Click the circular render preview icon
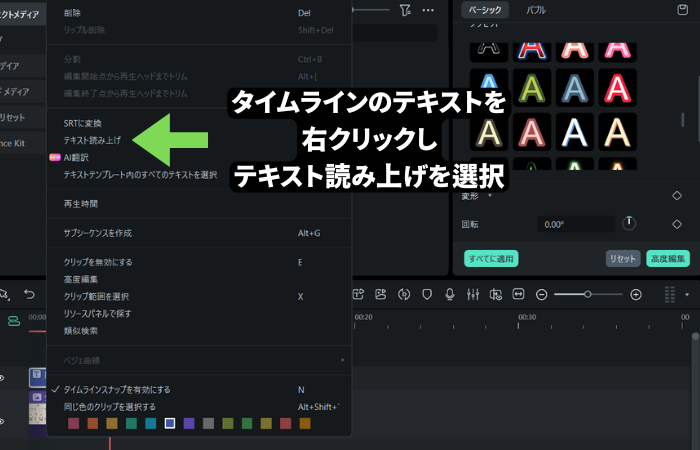Viewport: 700px width, 450px height. pyautogui.click(x=404, y=294)
